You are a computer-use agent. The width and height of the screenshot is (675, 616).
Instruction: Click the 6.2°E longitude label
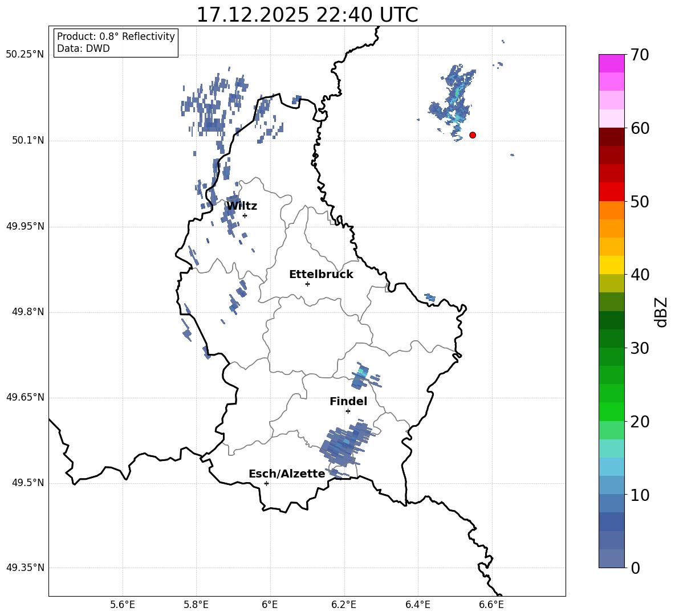(x=344, y=605)
